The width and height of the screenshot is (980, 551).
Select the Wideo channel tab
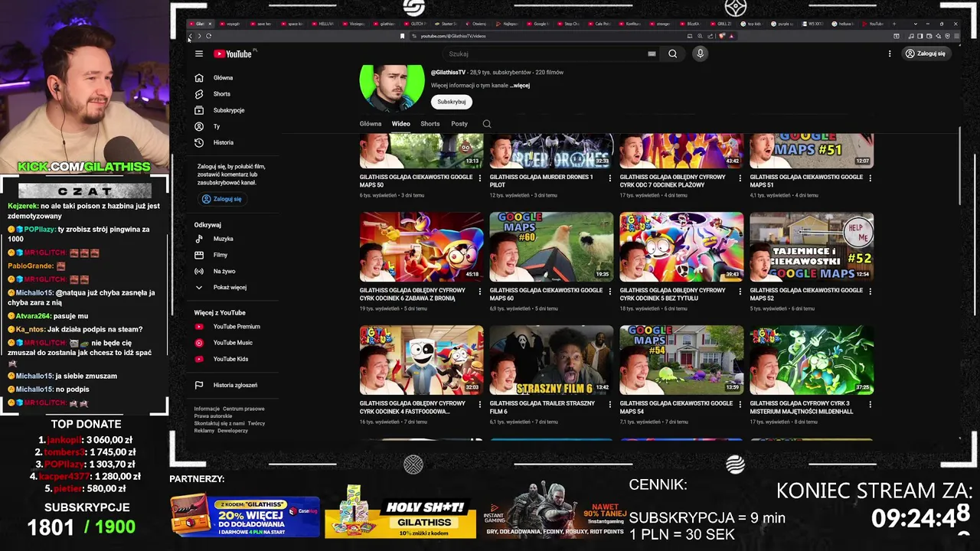pos(401,123)
